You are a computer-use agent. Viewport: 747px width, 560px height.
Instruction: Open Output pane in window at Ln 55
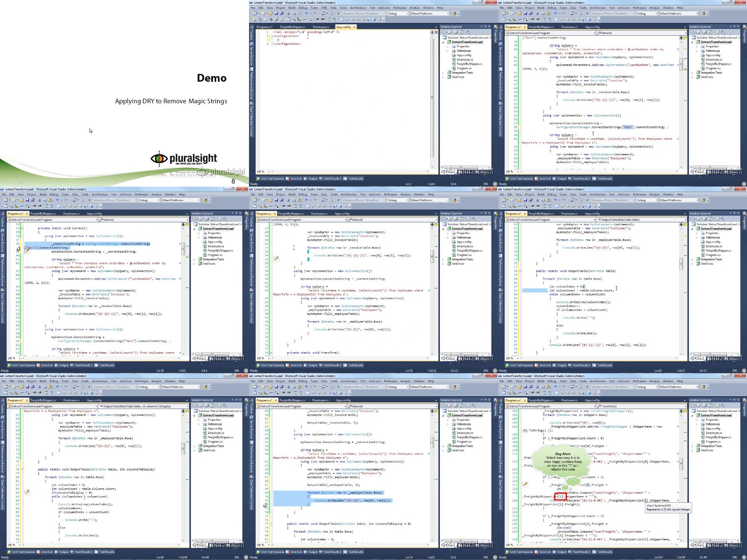pyautogui.click(x=311, y=365)
